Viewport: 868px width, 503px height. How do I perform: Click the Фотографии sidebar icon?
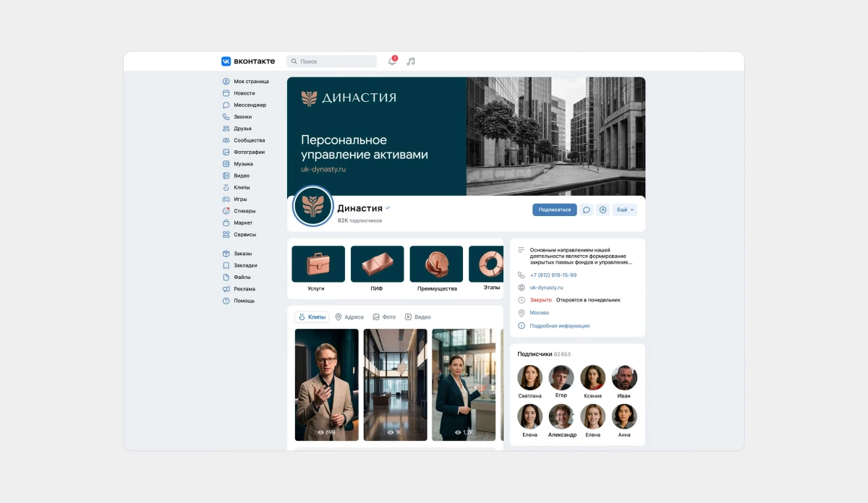[226, 152]
